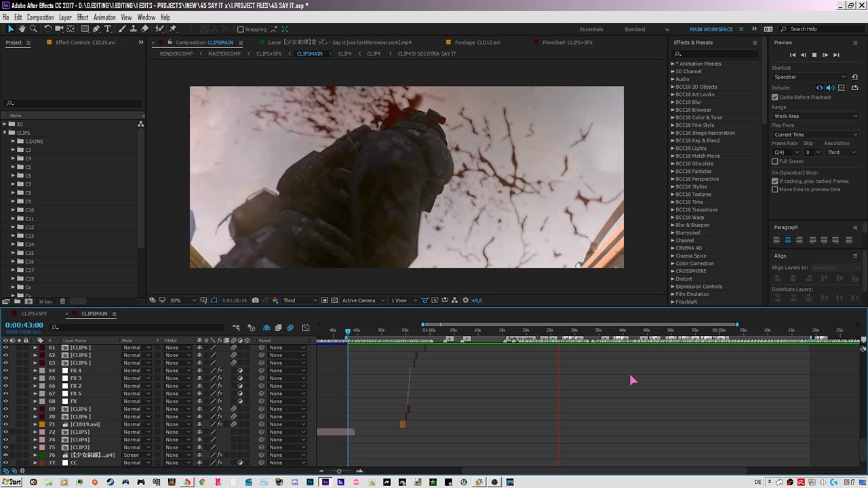Toggle transparency grid in composition viewer
This screenshot has height=488, width=868.
tap(334, 300)
